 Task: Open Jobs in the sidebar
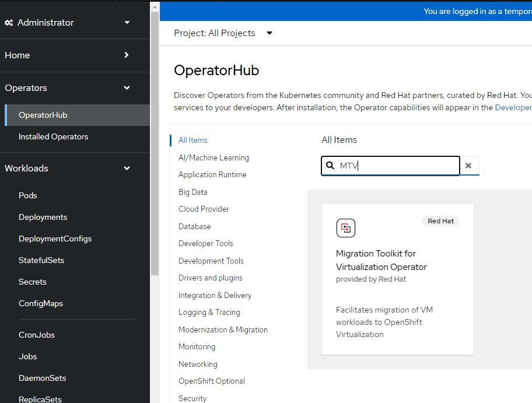tap(28, 356)
